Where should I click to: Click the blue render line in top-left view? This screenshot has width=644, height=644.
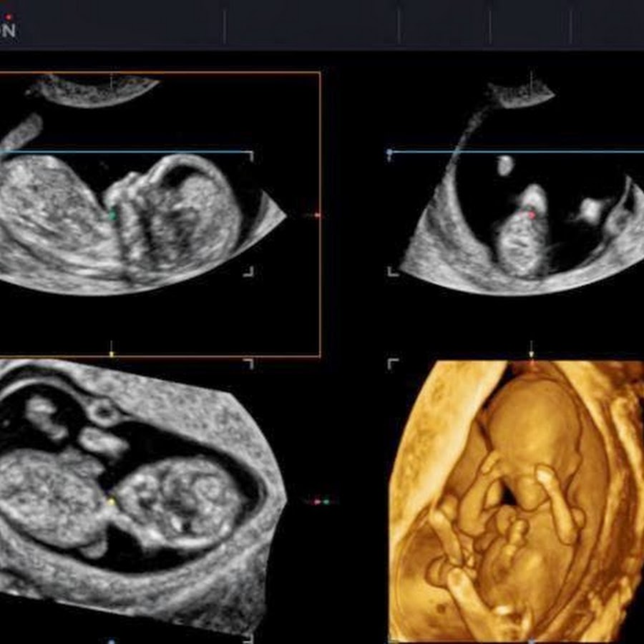coord(179,152)
